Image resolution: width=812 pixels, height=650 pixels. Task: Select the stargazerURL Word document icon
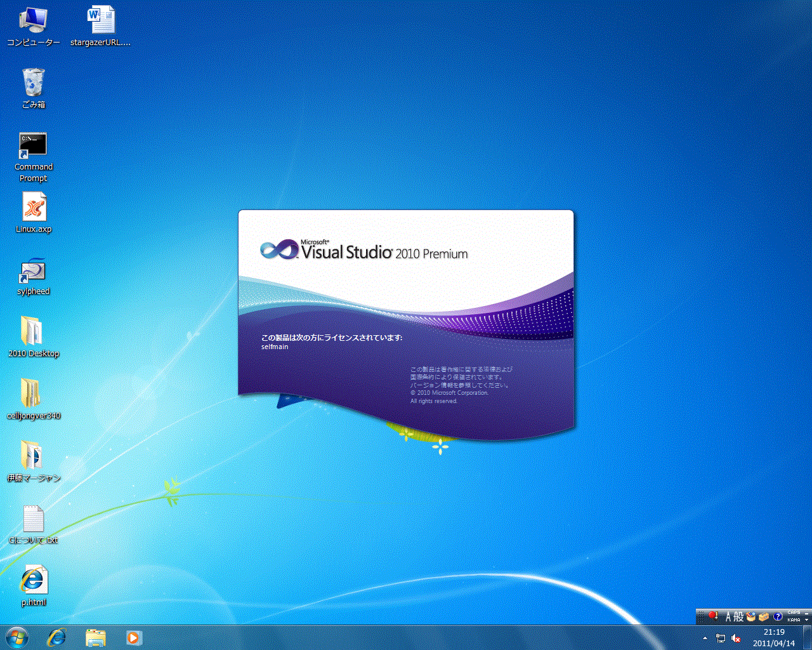101,27
